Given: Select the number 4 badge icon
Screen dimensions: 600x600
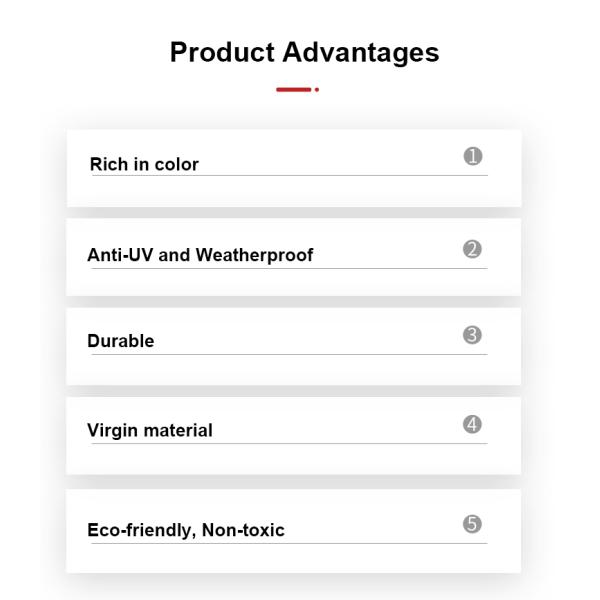Looking at the screenshot, I should (x=473, y=424).
